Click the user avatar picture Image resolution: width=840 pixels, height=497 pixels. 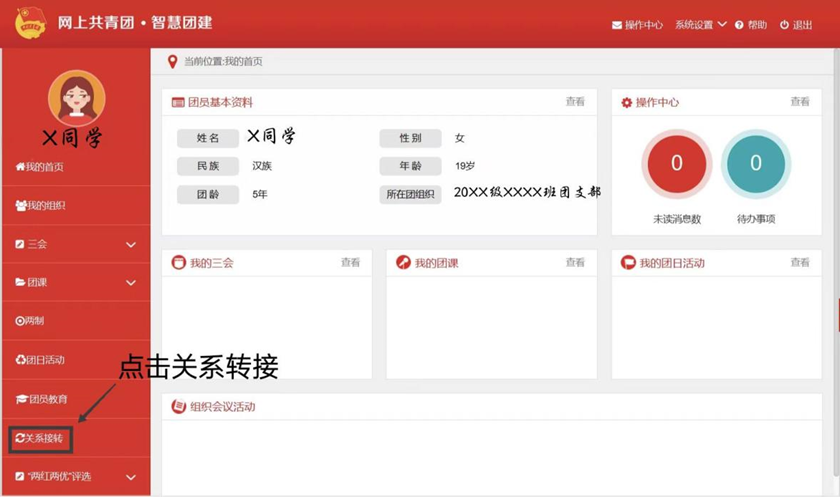76,98
